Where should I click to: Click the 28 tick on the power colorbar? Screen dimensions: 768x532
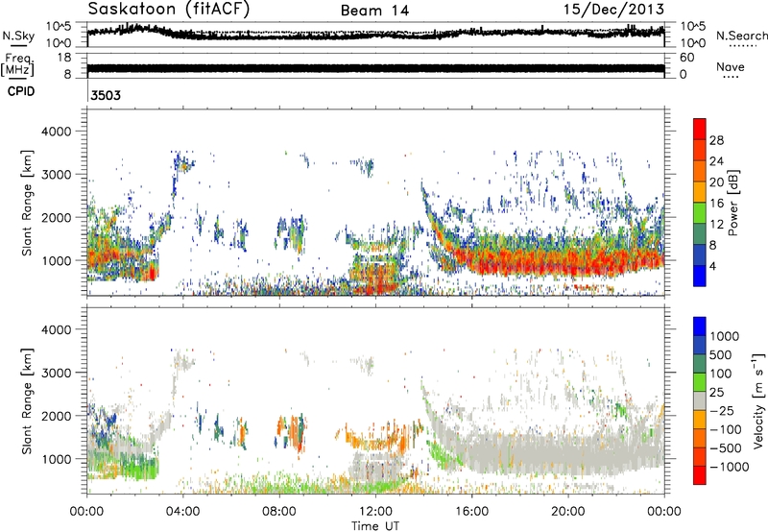716,140
